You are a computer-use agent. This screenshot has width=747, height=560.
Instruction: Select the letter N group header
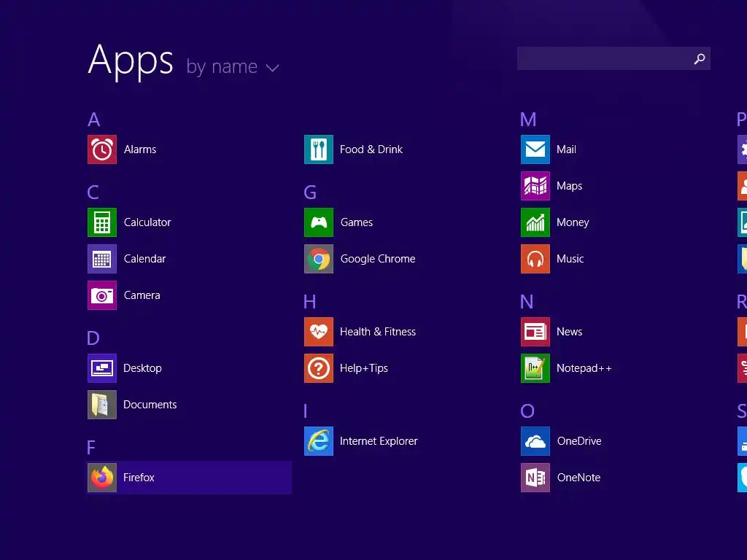click(527, 302)
